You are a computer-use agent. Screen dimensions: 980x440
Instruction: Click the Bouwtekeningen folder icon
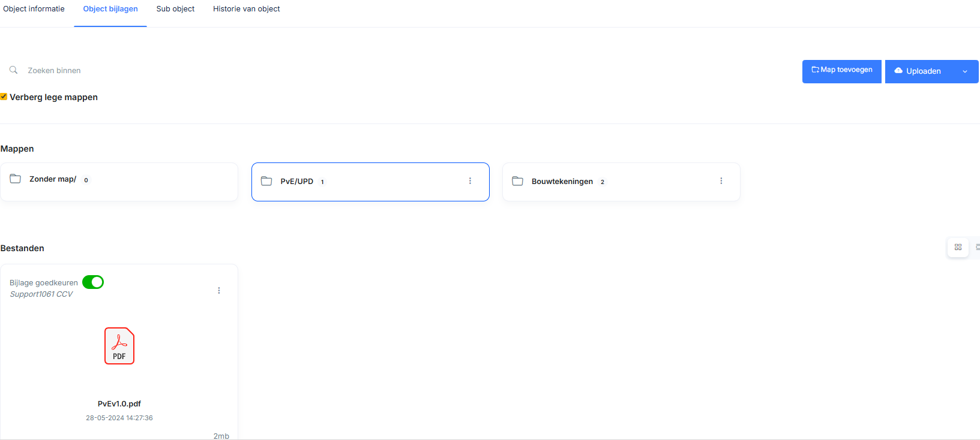point(517,181)
